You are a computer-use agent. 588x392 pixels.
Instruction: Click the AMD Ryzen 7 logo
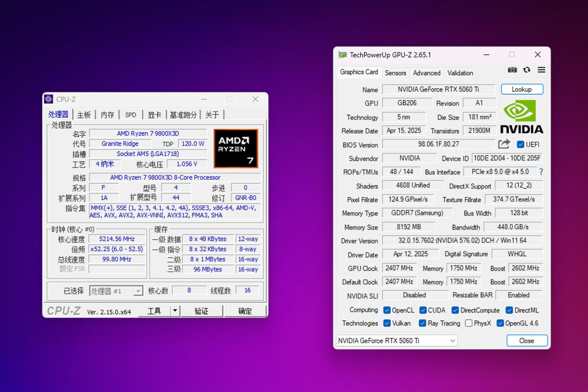click(236, 148)
